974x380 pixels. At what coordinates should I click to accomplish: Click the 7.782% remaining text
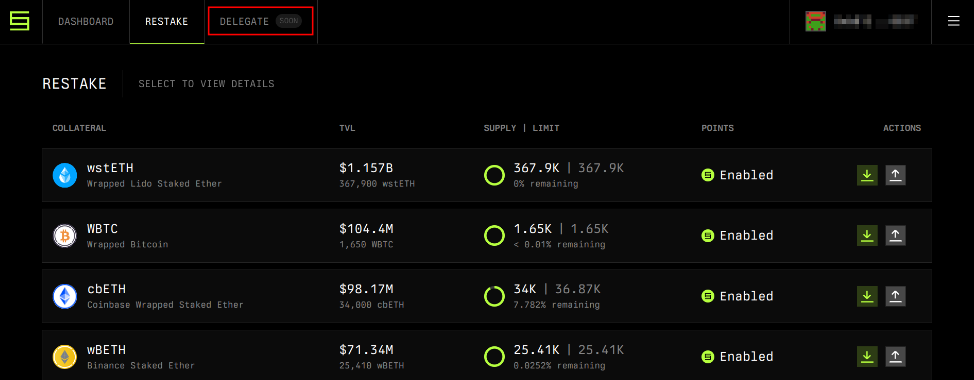click(557, 305)
